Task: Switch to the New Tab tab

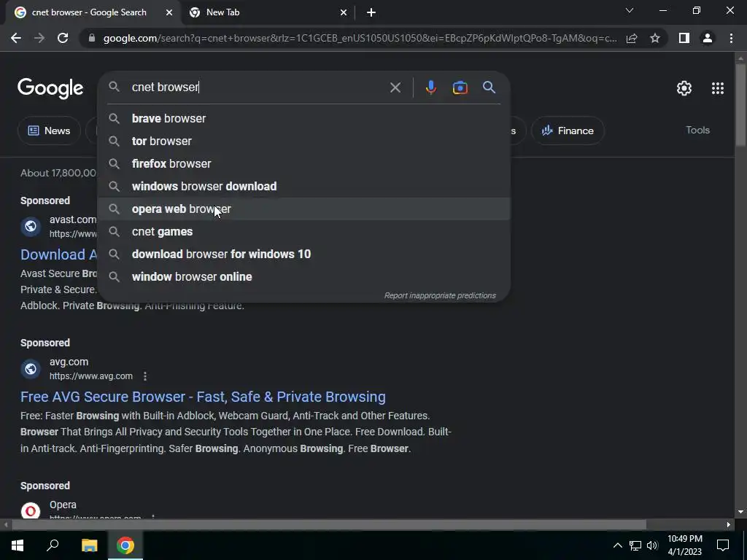Action: point(268,12)
